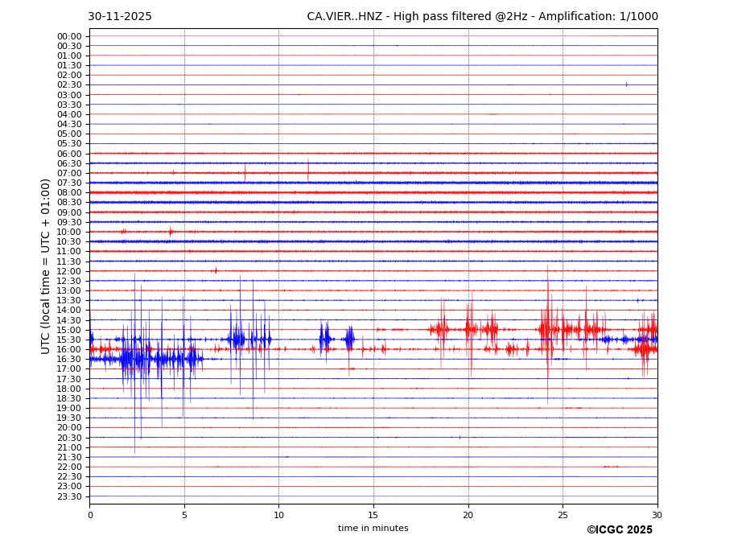
Task: Click the ©ICGC 2025 copyright text
Action: 619,530
